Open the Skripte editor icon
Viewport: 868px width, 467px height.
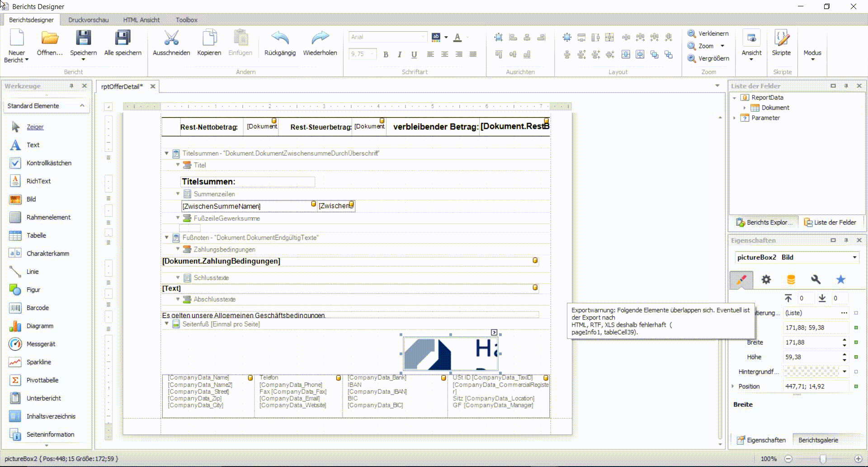point(781,38)
